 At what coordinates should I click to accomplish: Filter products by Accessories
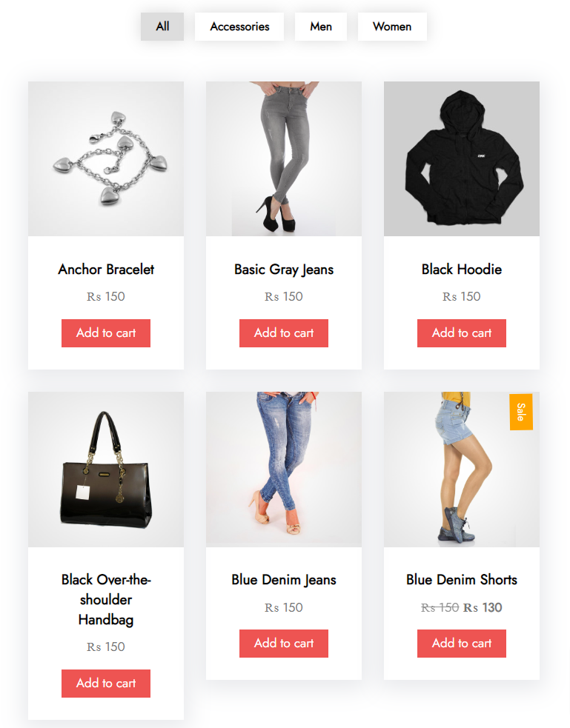pos(239,27)
